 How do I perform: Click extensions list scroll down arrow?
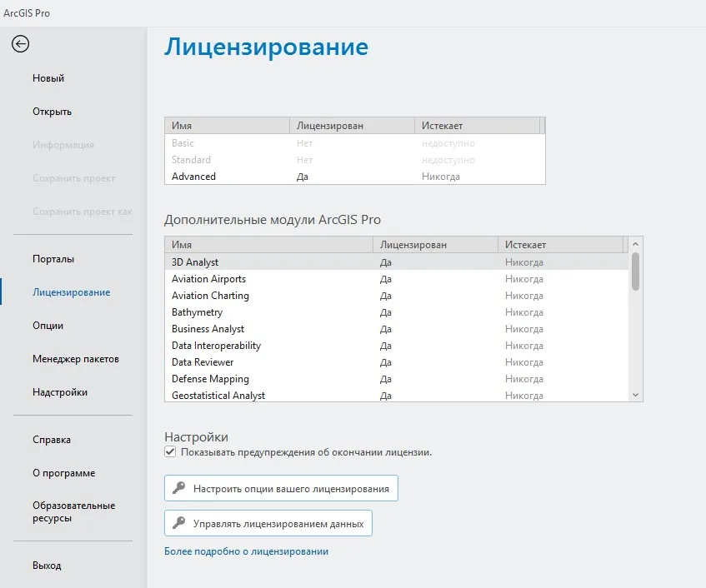tap(635, 395)
